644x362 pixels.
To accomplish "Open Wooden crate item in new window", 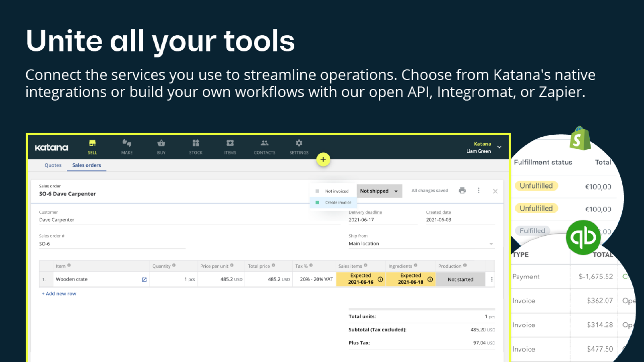I will click(144, 280).
